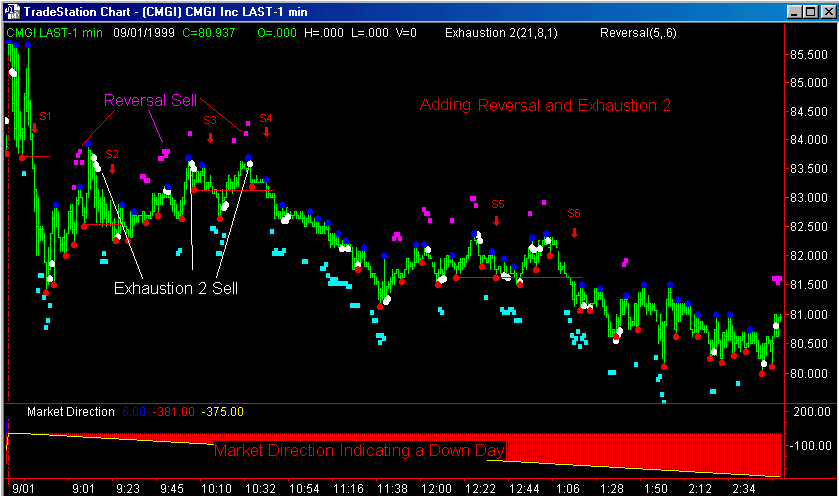Click the 12:00 time axis label
Screen dimensions: 839x496
437,489
